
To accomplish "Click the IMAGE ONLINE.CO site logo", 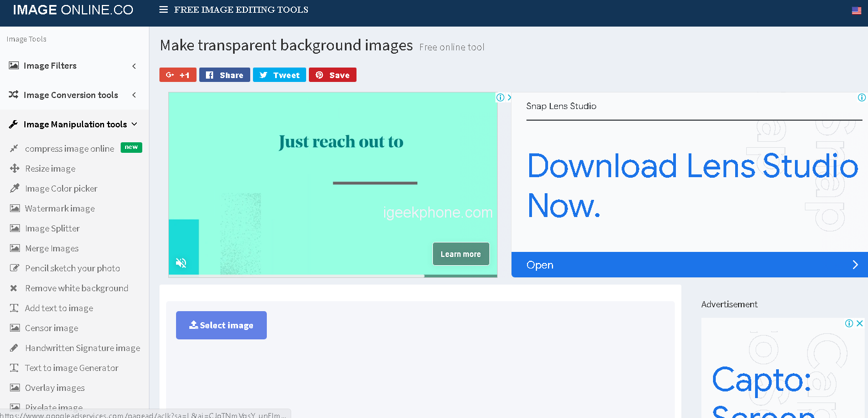I will pos(73,10).
